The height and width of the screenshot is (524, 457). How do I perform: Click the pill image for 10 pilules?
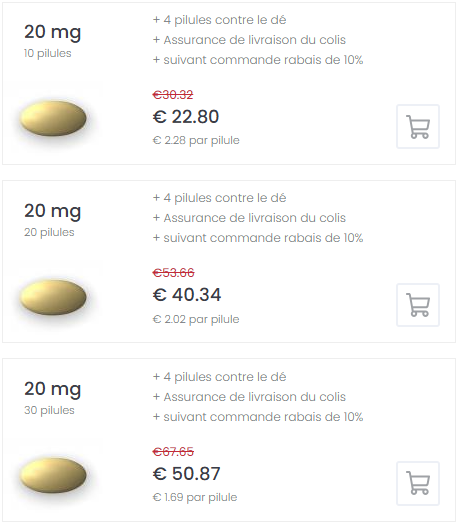(53, 118)
